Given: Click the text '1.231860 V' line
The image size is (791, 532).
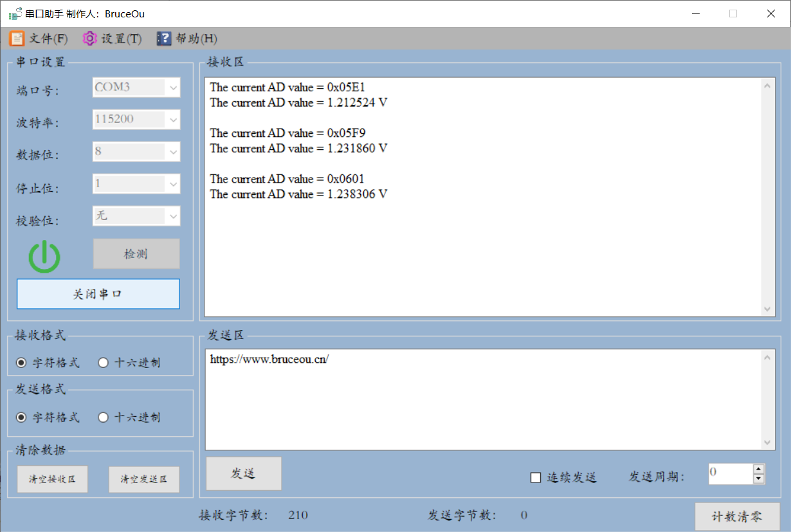Looking at the screenshot, I should [x=298, y=149].
